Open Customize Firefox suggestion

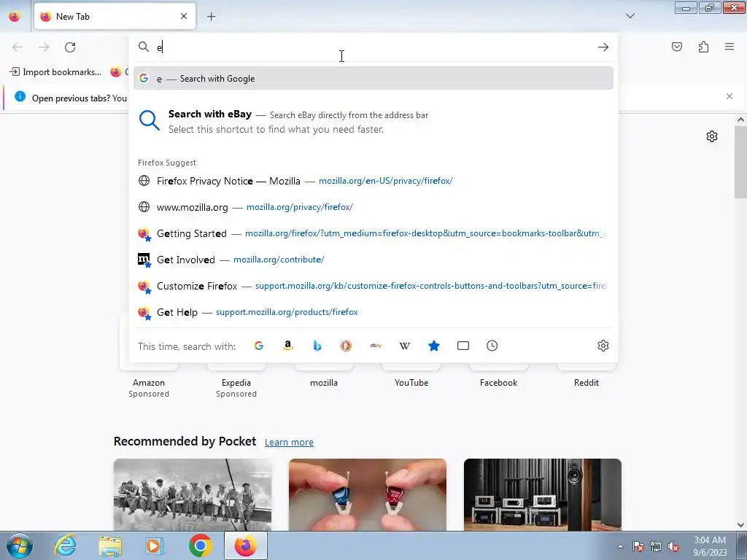click(x=373, y=286)
